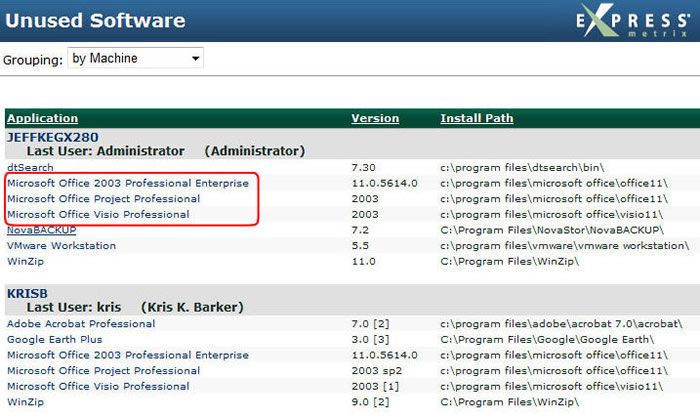Click version 5.5 for VMware Workstation
Image resolution: width=700 pixels, height=419 pixels.
[360, 246]
